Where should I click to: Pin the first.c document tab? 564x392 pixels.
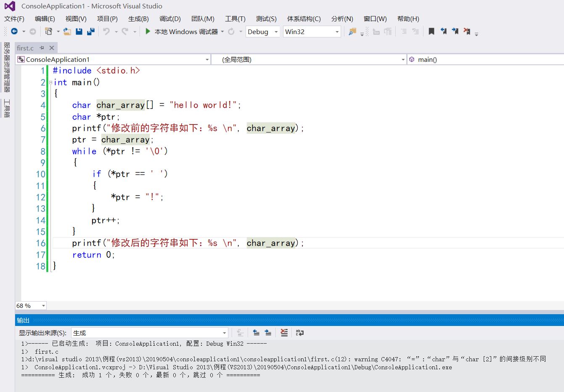point(42,48)
